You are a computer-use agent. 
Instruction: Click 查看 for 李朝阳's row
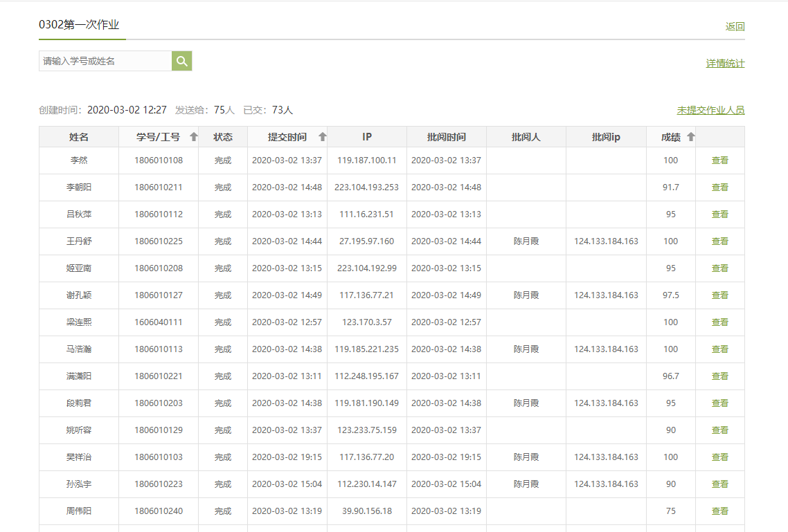point(719,187)
